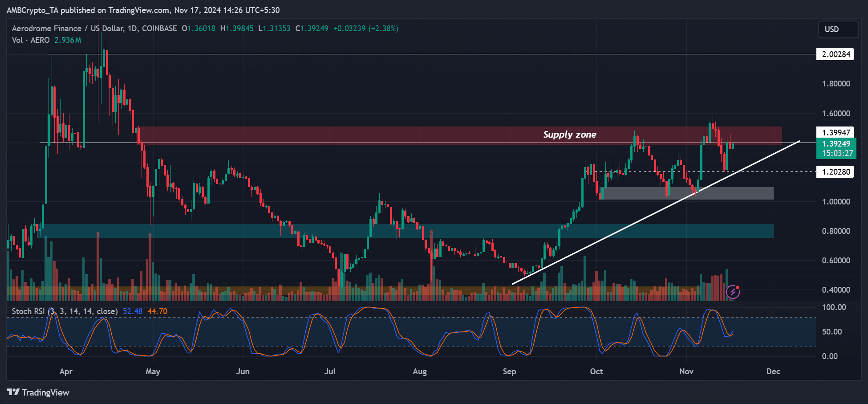Click the Dec label on time axis
This screenshot has width=868, height=404.
774,371
